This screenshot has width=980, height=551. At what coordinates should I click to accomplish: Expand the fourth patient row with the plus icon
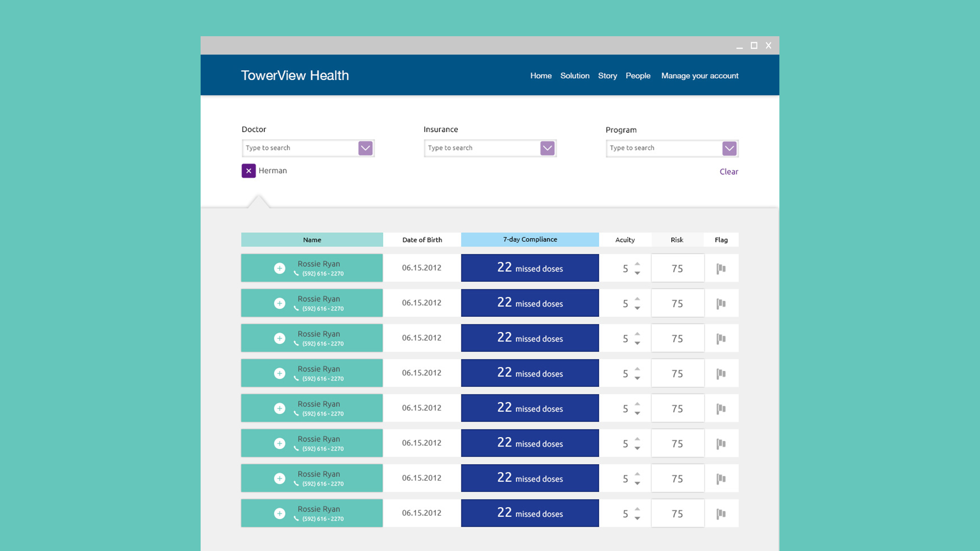click(280, 373)
